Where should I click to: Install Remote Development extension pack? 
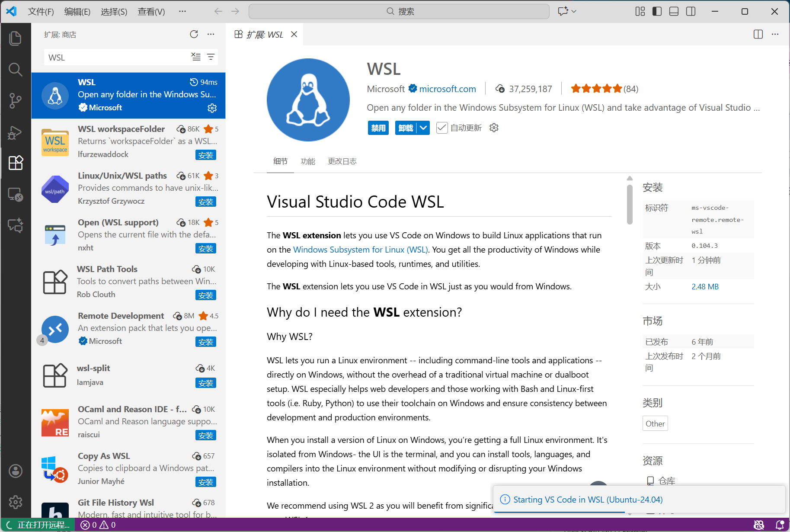pos(205,342)
